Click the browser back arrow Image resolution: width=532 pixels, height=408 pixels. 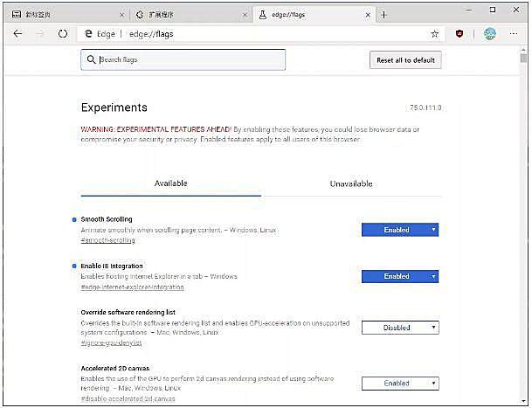[x=17, y=33]
